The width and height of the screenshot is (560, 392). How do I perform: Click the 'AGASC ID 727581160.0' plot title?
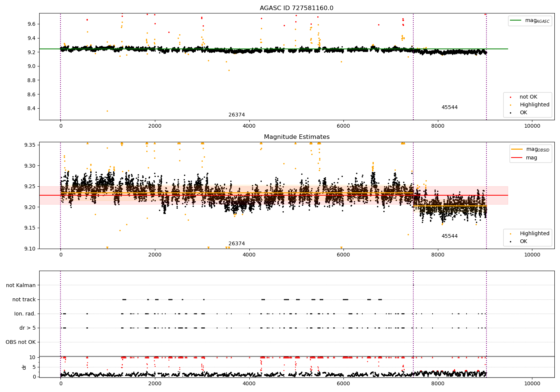pyautogui.click(x=296, y=8)
